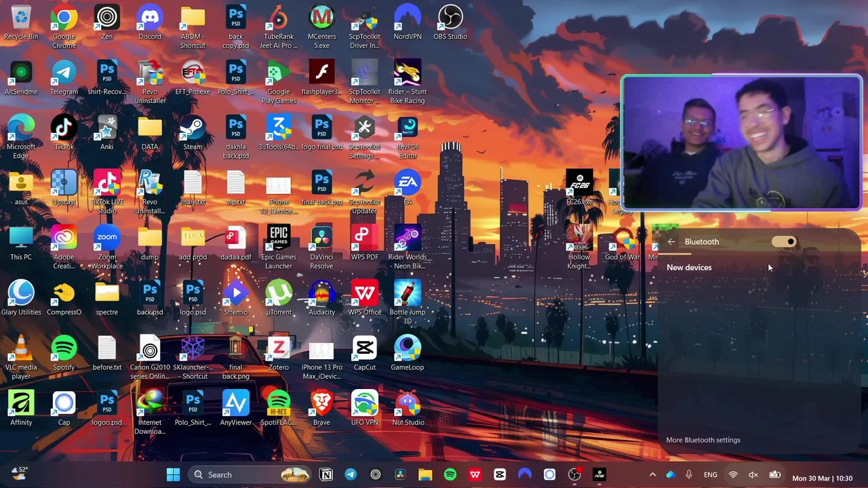
Task: Select the Audacity desktop icon
Action: click(321, 298)
